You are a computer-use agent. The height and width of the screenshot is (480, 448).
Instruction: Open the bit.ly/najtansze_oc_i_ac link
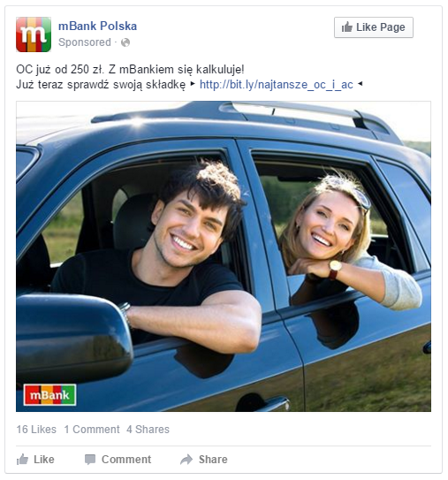click(x=277, y=85)
